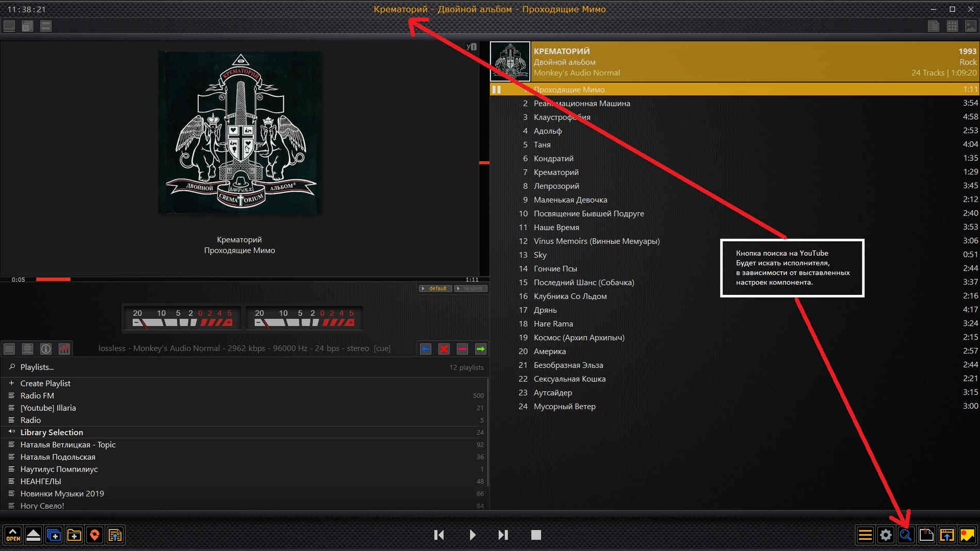Toggle the red spectrum bars view
This screenshot has height=551, width=980.
[64, 349]
